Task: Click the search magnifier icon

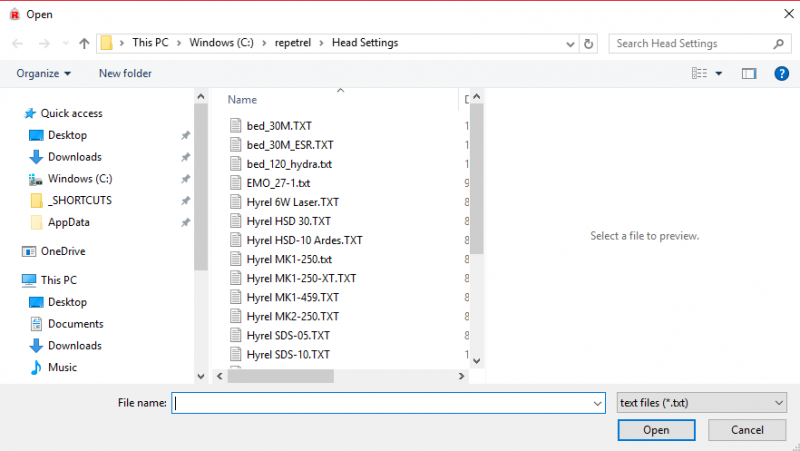Action: click(777, 44)
